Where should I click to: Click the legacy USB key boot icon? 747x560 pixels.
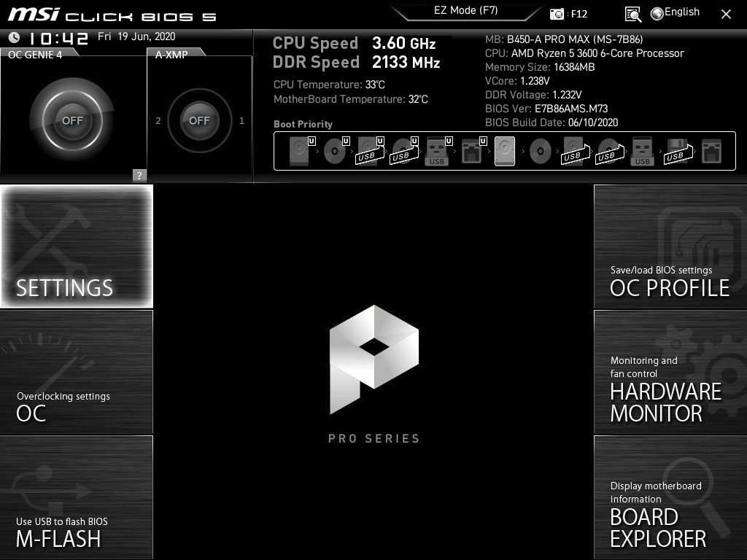point(642,151)
